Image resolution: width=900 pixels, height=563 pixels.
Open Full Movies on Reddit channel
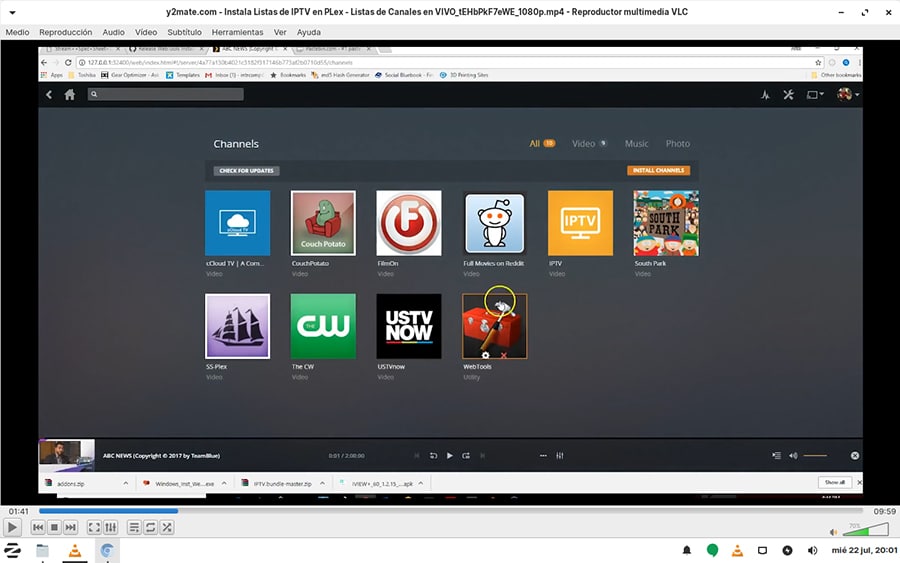click(x=494, y=223)
